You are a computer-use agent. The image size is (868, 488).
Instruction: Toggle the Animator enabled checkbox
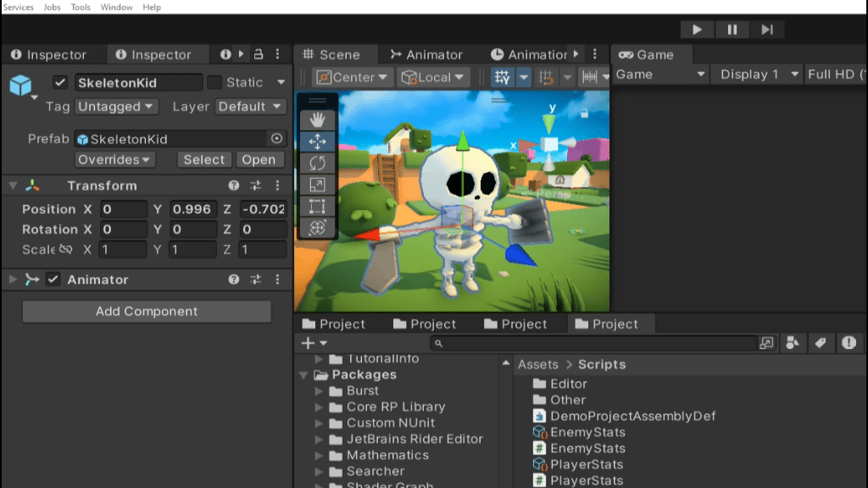coord(53,280)
